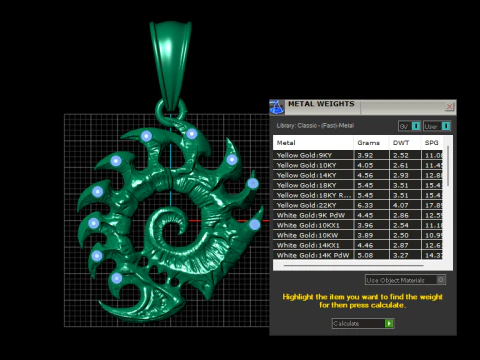Click the 2.86 DWT value
This screenshot has height=360, width=480.
[401, 215]
